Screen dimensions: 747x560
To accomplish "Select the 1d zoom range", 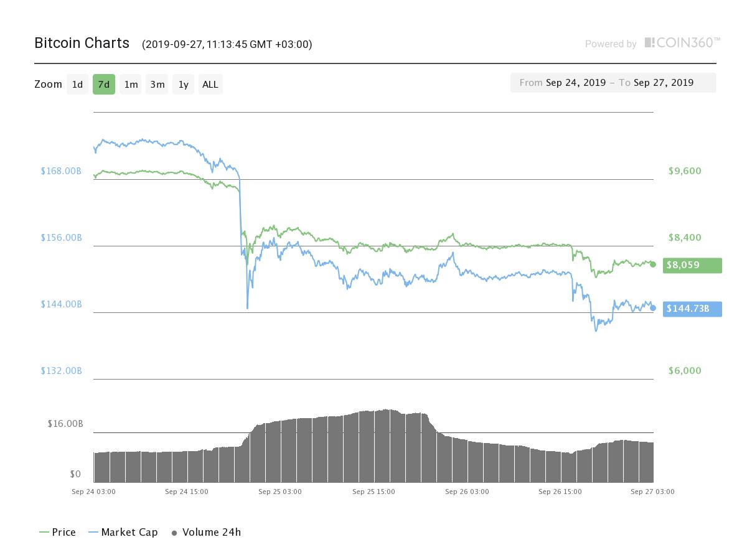I will coord(77,84).
